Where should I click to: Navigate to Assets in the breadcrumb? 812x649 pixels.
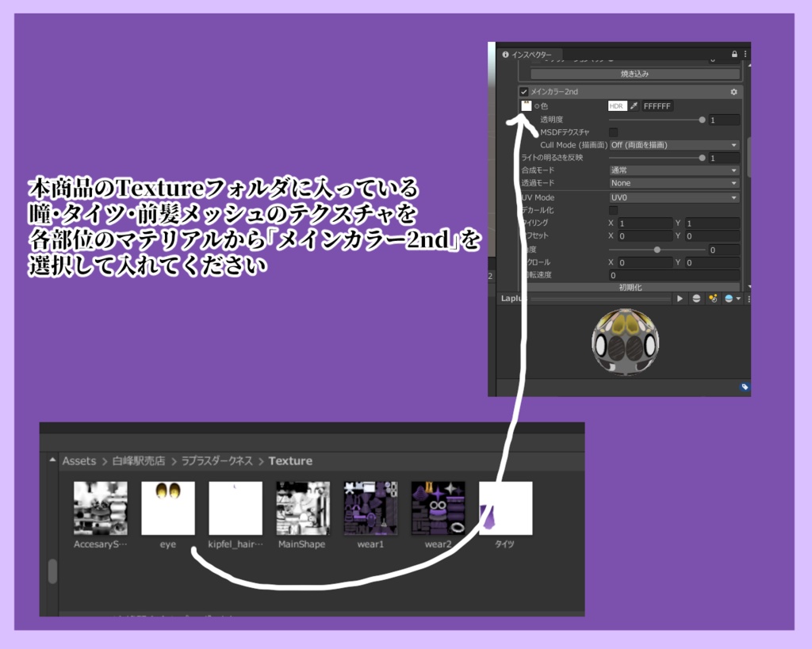pyautogui.click(x=79, y=460)
